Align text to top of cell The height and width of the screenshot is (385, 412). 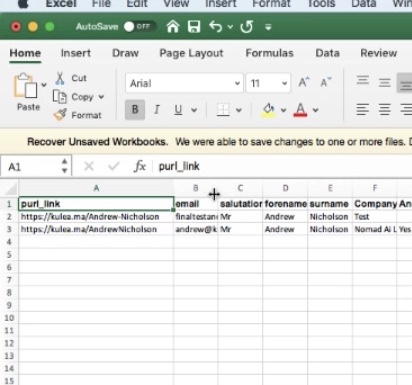point(363,81)
